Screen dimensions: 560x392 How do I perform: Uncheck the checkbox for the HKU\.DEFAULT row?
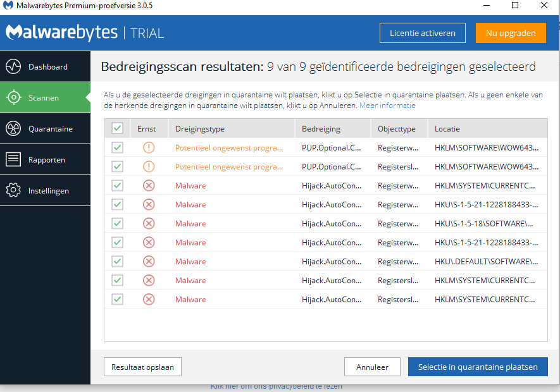click(117, 261)
